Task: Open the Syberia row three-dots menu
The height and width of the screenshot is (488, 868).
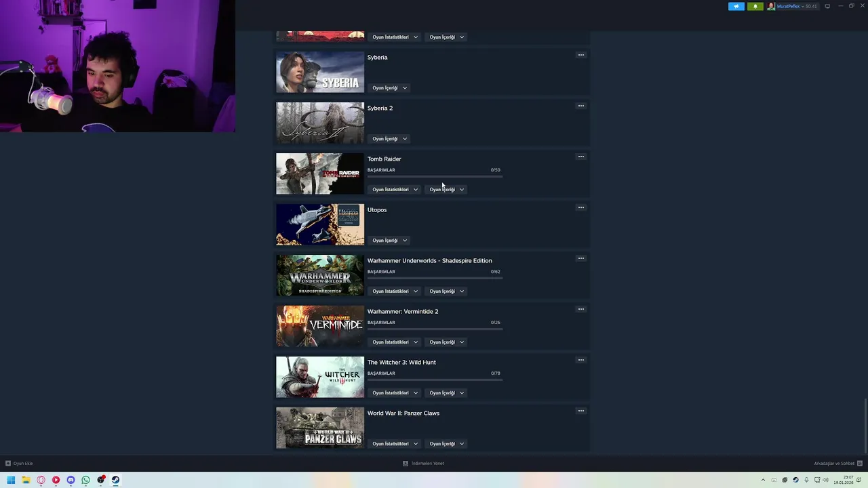Action: click(x=581, y=55)
